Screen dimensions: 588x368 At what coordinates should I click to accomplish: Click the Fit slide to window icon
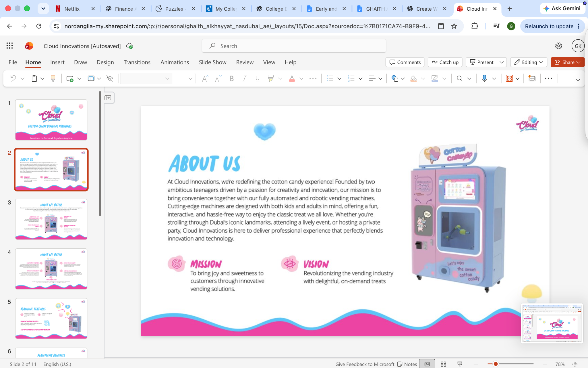(x=575, y=364)
